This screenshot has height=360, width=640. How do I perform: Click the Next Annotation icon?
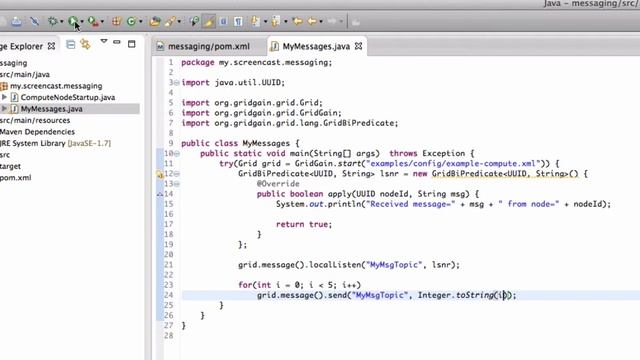(x=256, y=21)
